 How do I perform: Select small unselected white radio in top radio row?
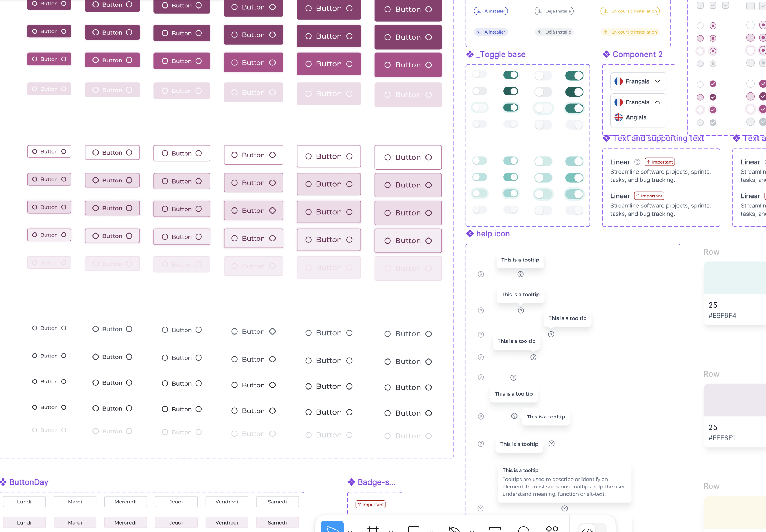[700, 26]
